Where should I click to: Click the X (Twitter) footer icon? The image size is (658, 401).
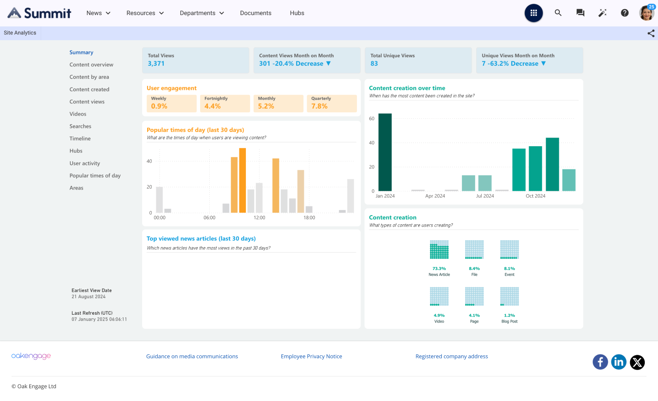pos(637,362)
